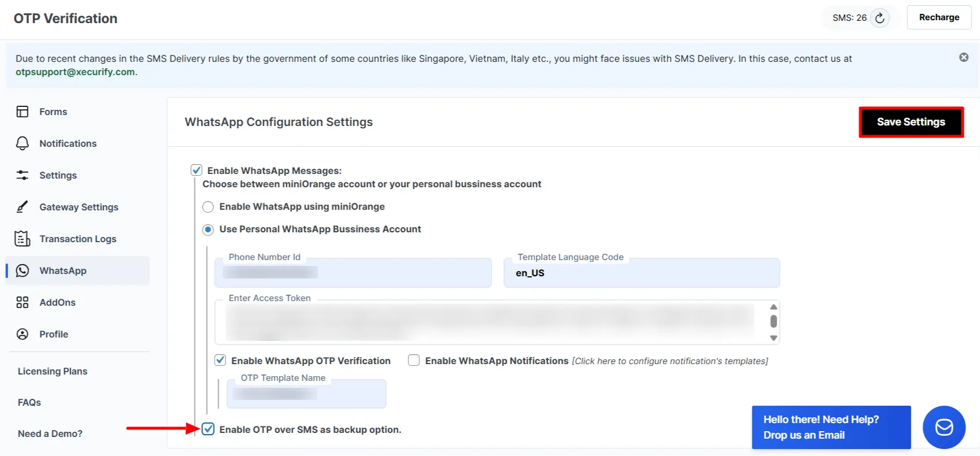Image resolution: width=980 pixels, height=456 pixels.
Task: Click the Gateway Settings brush icon
Action: tap(23, 207)
